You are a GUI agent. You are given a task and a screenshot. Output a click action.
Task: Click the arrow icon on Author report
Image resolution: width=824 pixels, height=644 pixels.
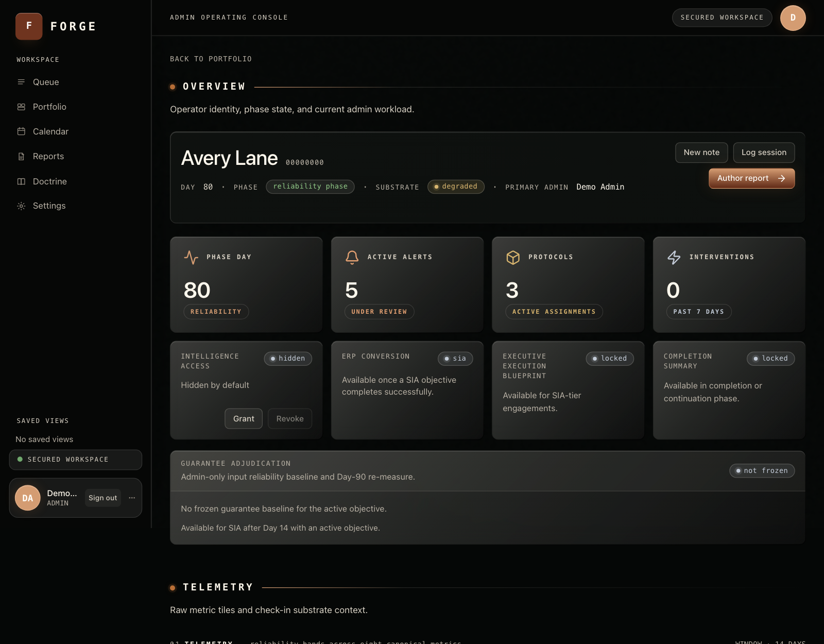[x=781, y=178]
